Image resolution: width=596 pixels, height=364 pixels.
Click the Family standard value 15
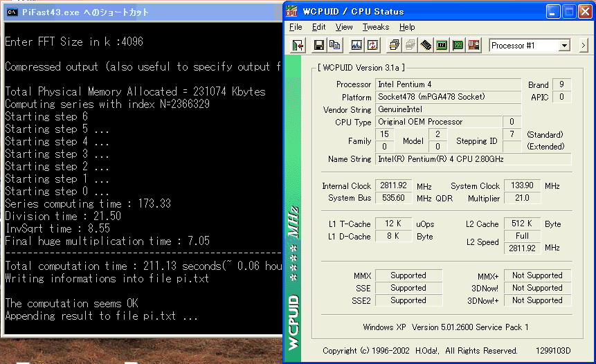coord(385,134)
